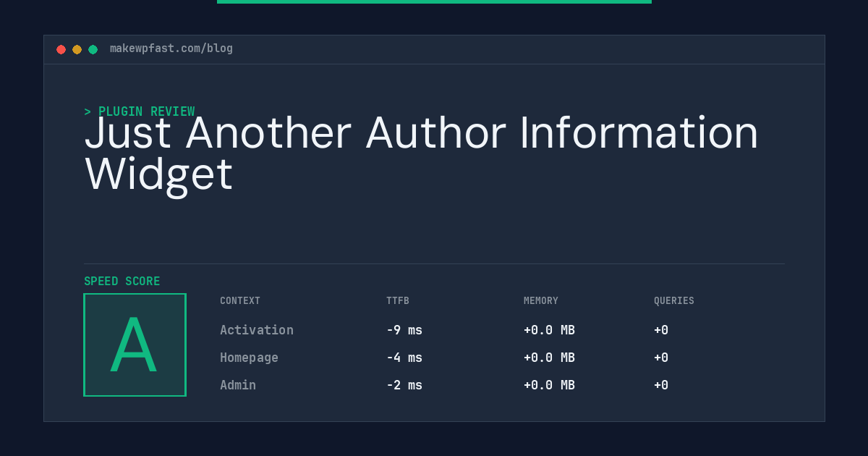Click the MEMORY column header
This screenshot has width=868, height=456.
541,301
